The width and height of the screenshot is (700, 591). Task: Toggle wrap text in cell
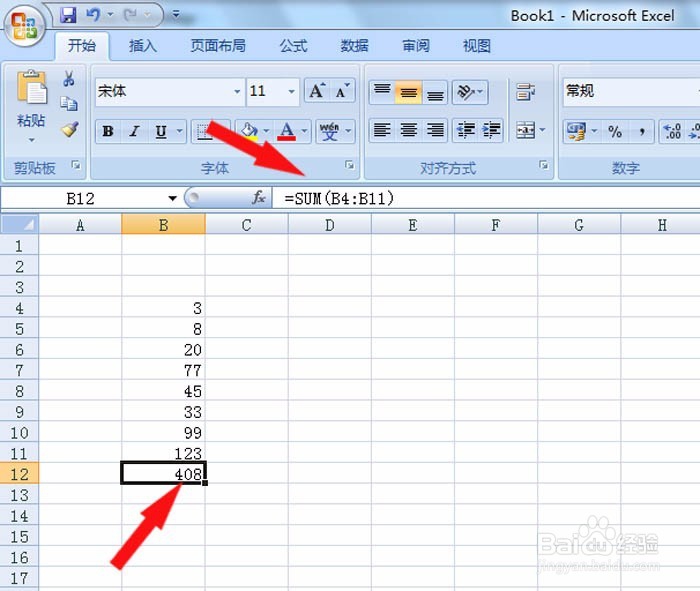point(525,92)
